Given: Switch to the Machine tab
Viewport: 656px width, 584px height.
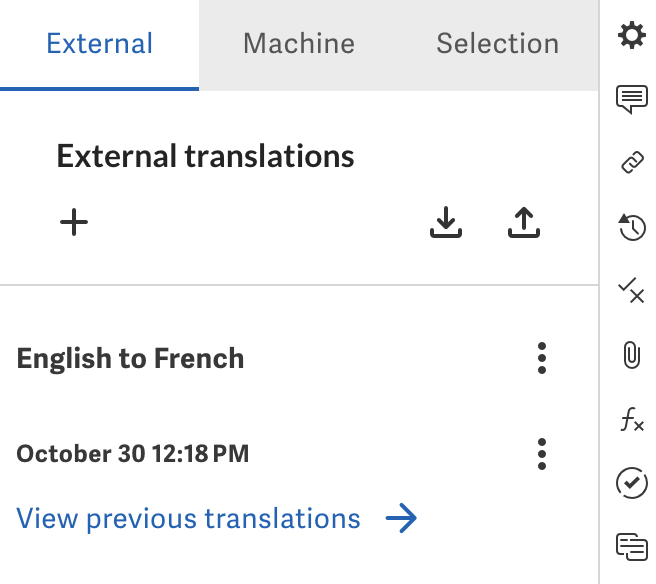Looking at the screenshot, I should point(298,44).
